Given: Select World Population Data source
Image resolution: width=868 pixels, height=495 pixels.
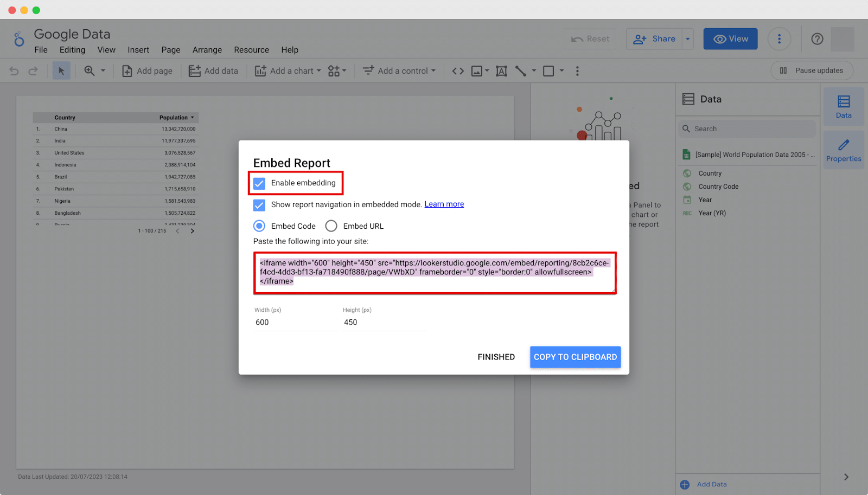Looking at the screenshot, I should [x=749, y=155].
